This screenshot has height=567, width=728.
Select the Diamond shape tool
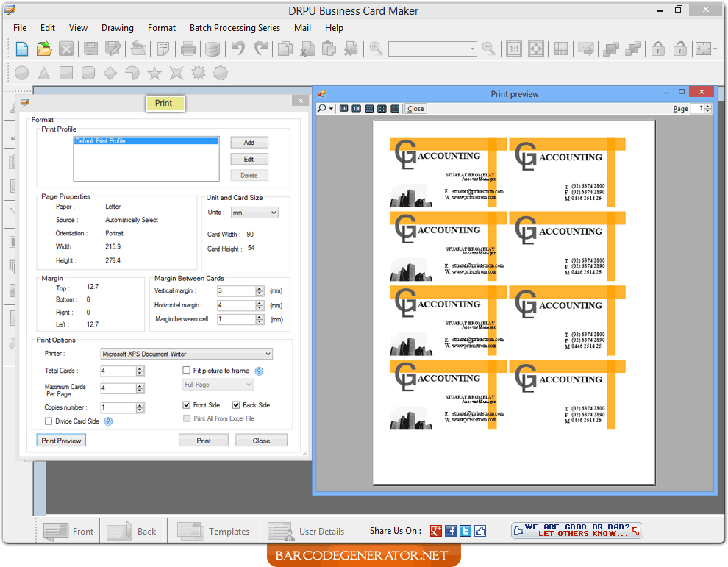(x=110, y=73)
